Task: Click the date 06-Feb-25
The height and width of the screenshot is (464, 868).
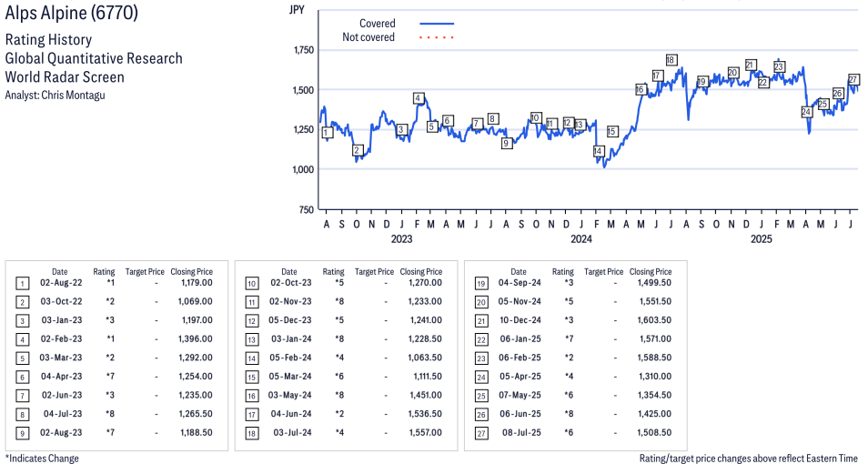Action: pos(520,358)
